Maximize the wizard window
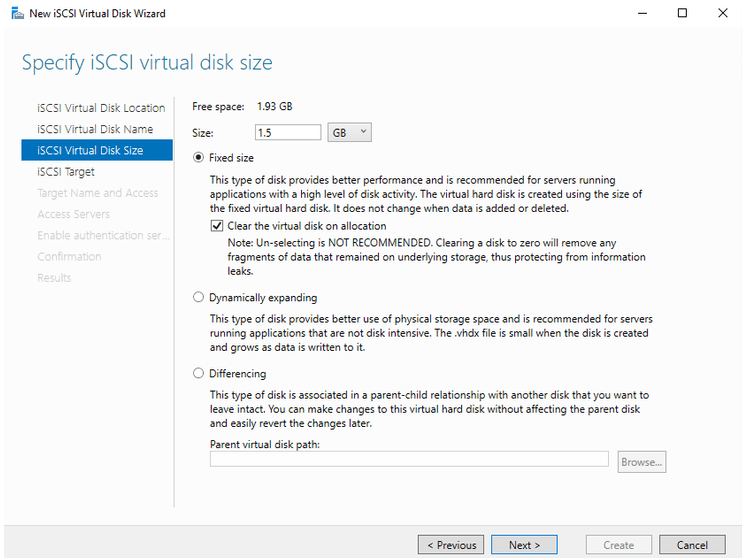Viewport: 742px width, 558px height. (x=682, y=13)
